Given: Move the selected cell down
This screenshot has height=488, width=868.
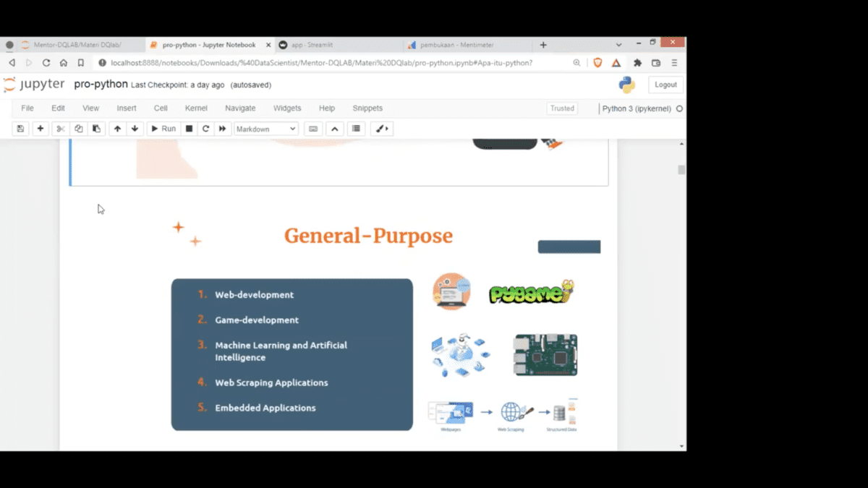Looking at the screenshot, I should pos(135,129).
